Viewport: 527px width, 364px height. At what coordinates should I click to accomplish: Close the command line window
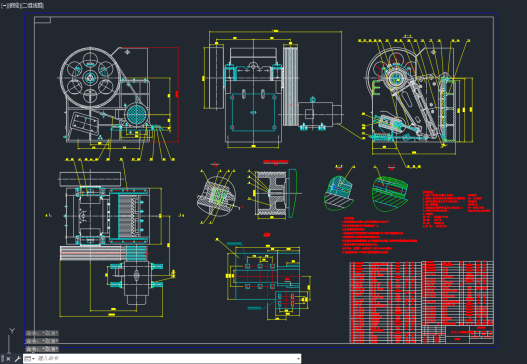coord(8,359)
